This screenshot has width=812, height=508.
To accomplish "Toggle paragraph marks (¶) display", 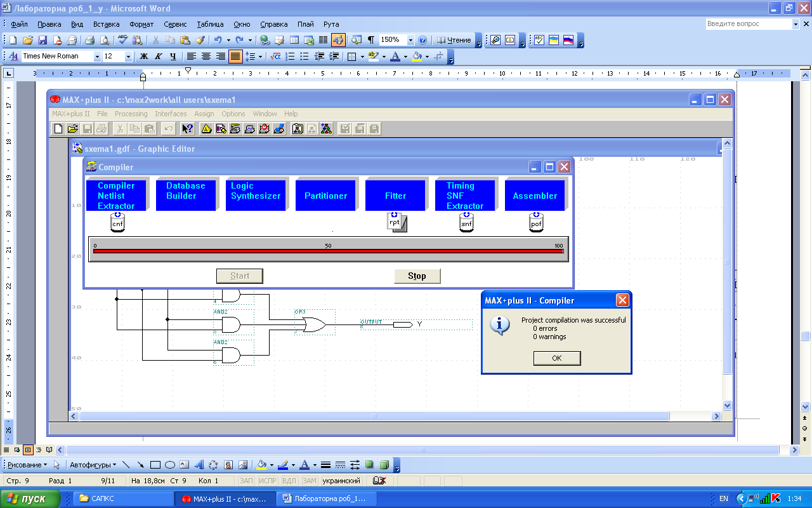I will click(x=371, y=40).
